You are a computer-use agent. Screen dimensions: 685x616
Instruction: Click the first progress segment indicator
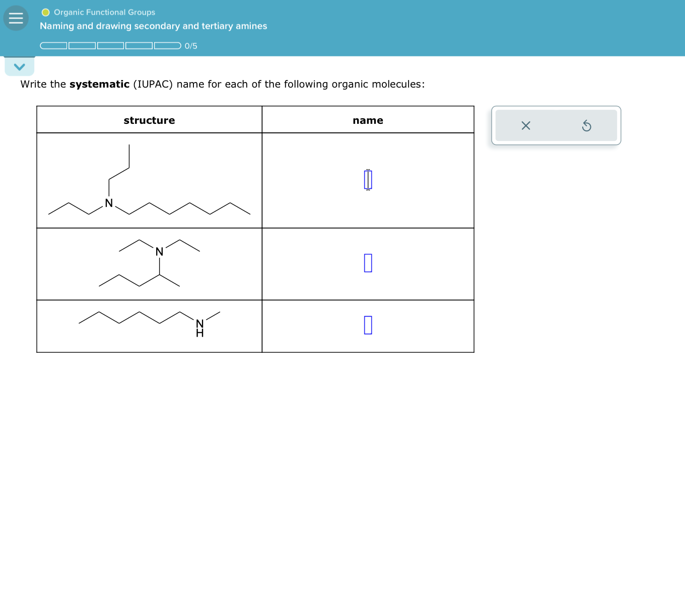tap(54, 45)
